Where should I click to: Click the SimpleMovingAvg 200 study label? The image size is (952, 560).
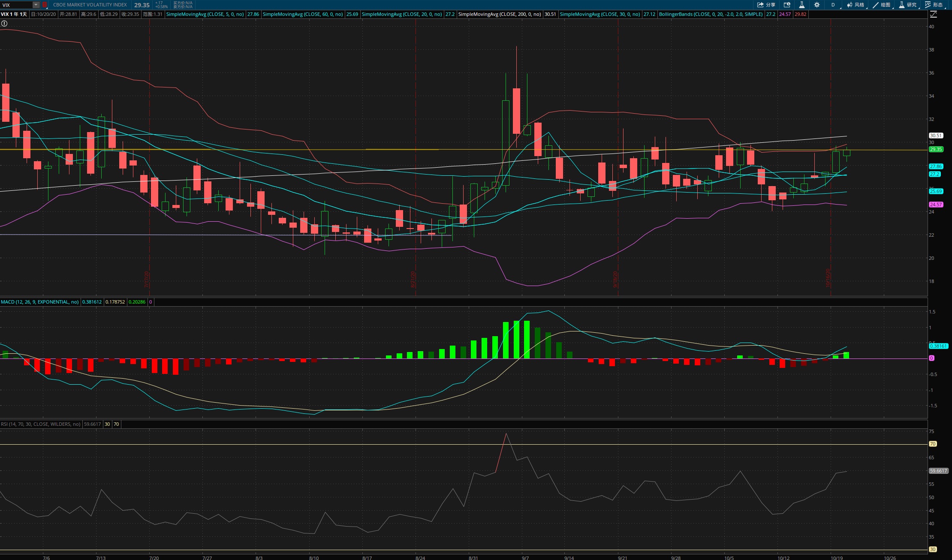(x=499, y=14)
